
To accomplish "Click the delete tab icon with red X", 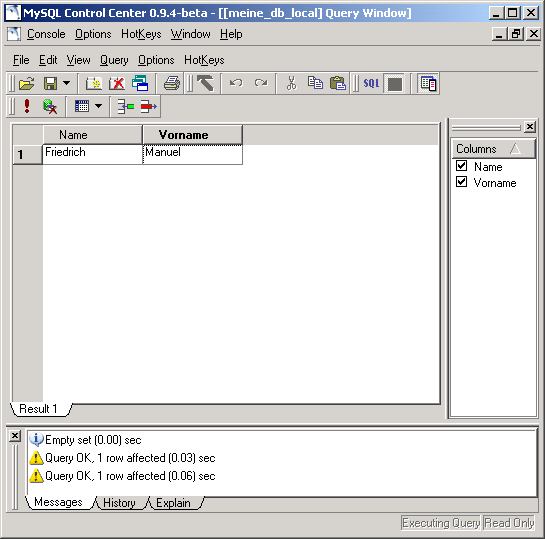I will (x=117, y=83).
